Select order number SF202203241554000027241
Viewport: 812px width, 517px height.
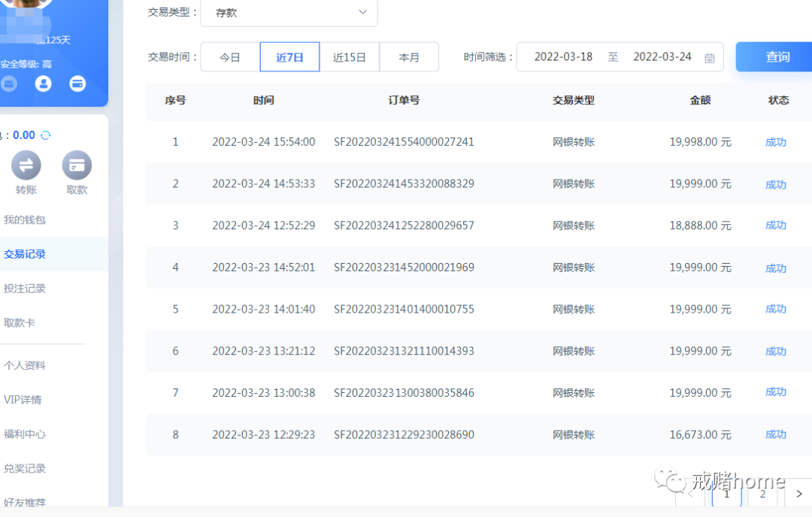click(x=404, y=142)
